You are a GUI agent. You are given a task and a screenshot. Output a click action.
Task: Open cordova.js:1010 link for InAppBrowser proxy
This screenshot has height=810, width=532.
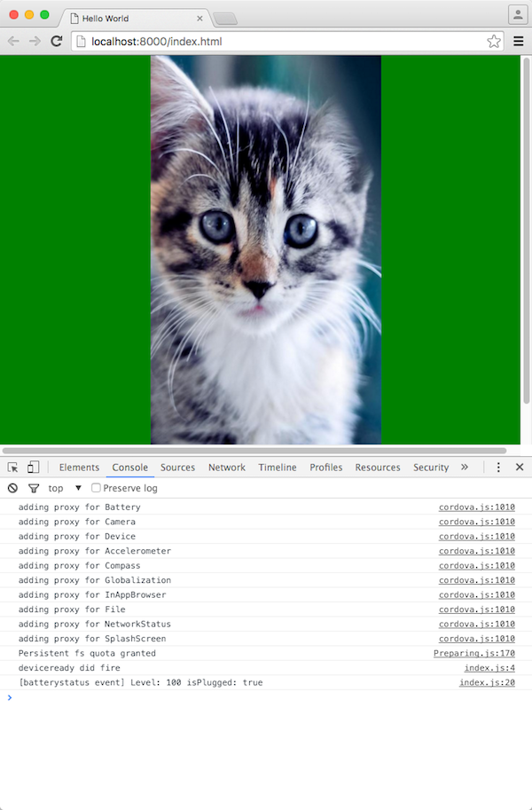click(x=477, y=595)
